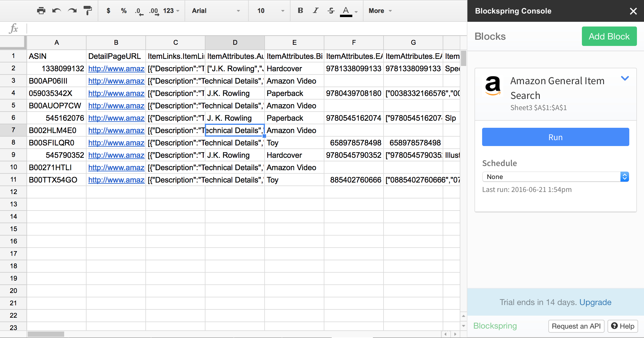644x338 pixels.
Task: Click the More toolbar options button
Action: coord(380,11)
